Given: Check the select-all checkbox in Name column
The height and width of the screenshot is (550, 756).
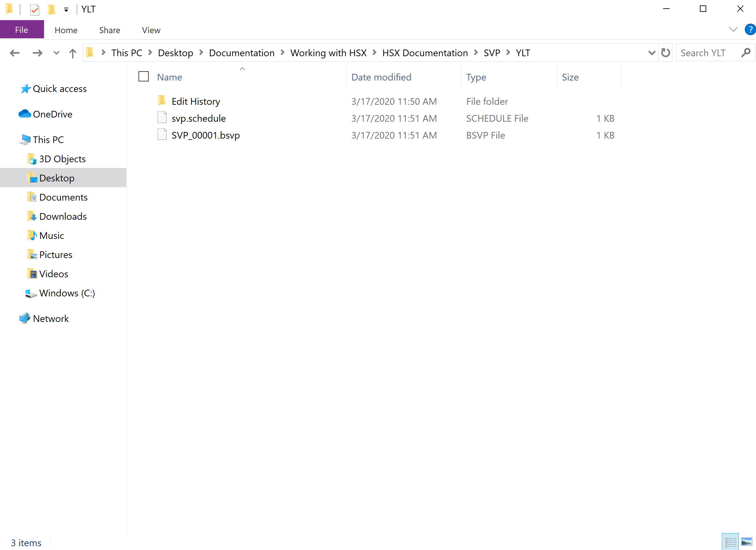Looking at the screenshot, I should pos(143,76).
